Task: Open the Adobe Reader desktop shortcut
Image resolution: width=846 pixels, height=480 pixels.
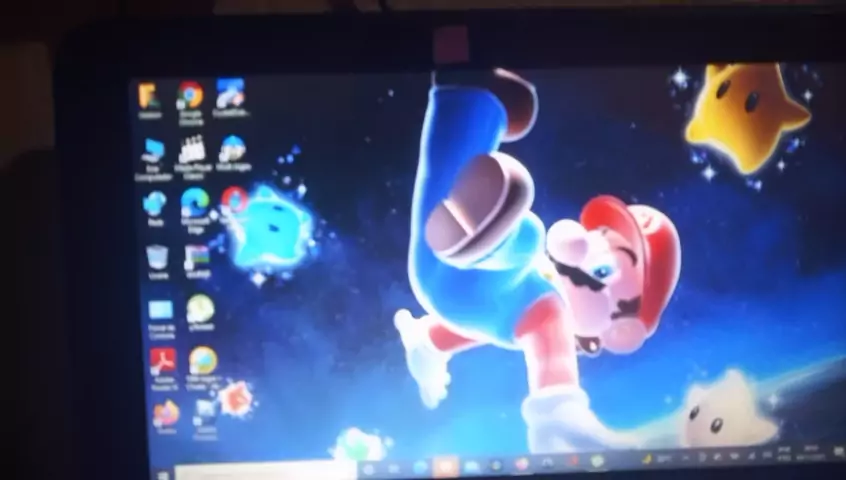Action: [162, 361]
